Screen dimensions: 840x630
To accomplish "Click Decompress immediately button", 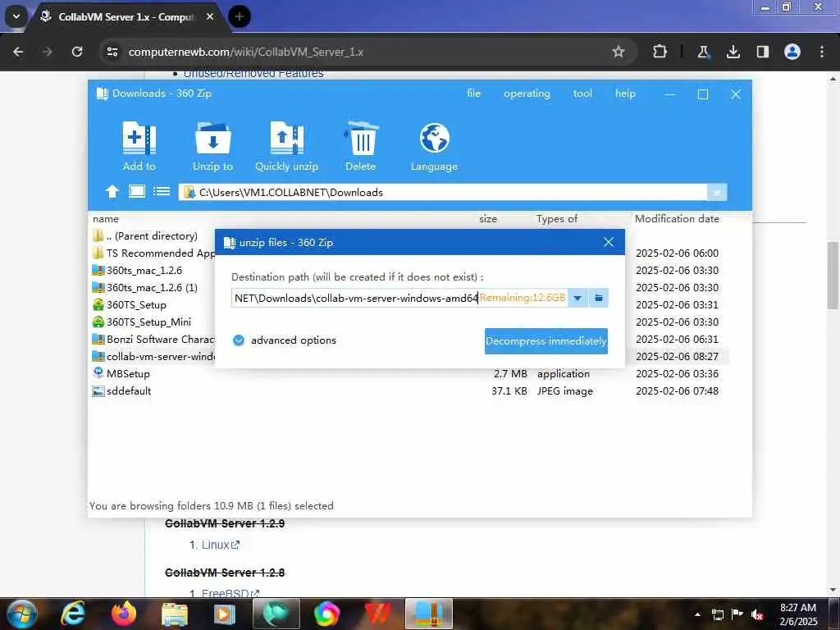I will point(546,341).
